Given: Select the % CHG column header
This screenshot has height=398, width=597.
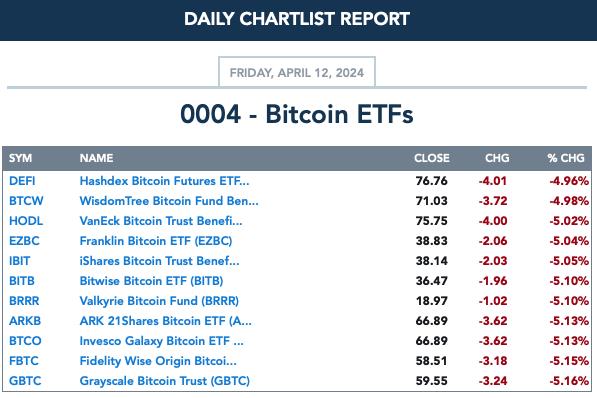Looking at the screenshot, I should pyautogui.click(x=566, y=158).
